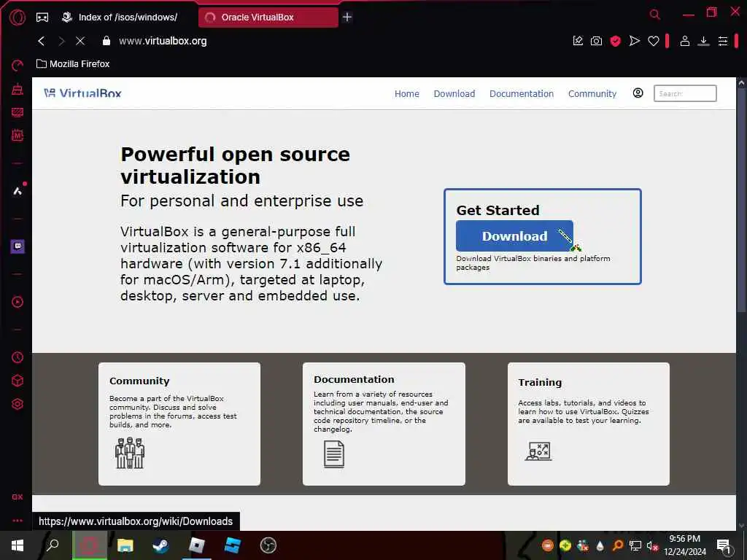Click the address bar showing www.virtualbox.org
The image size is (747, 560).
click(x=163, y=41)
